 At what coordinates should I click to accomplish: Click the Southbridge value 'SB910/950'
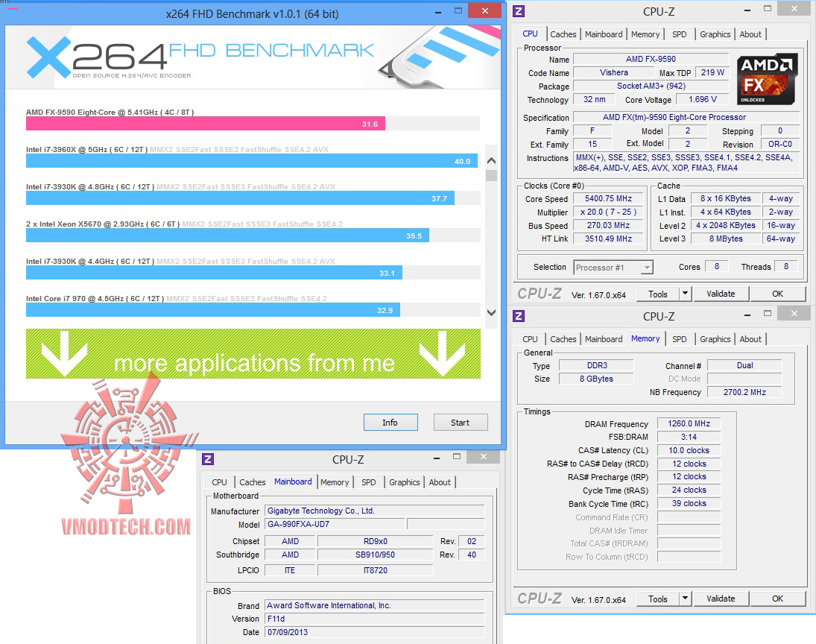[376, 555]
